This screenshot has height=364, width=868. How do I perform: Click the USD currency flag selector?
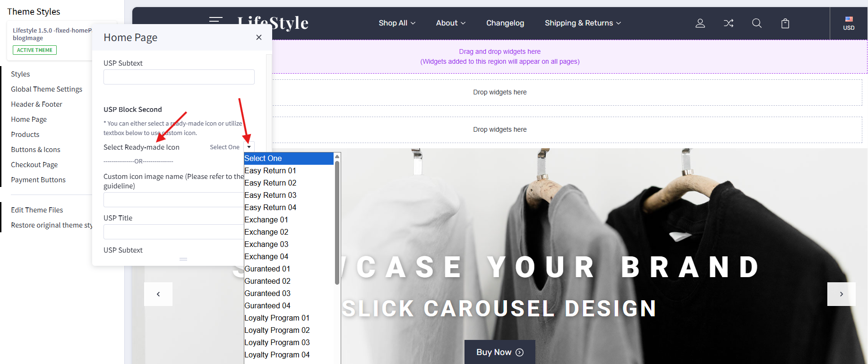click(x=849, y=23)
